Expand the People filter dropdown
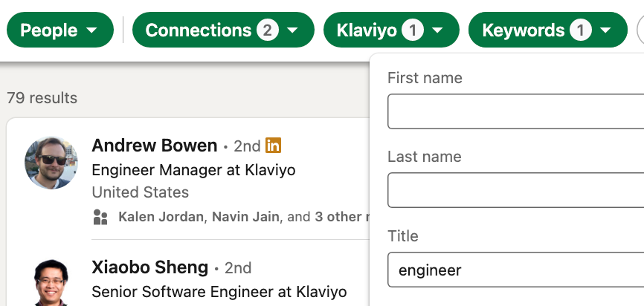 tap(60, 30)
